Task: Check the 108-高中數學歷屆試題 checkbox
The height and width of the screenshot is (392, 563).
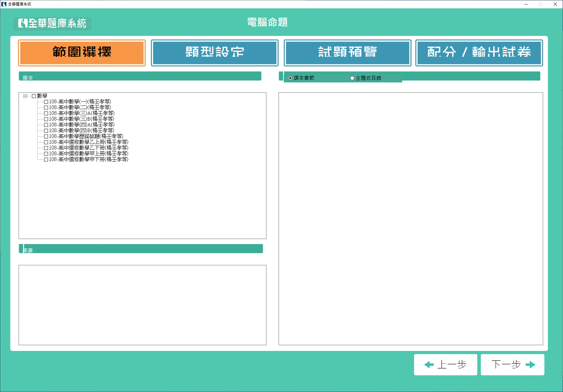Action: click(x=46, y=136)
